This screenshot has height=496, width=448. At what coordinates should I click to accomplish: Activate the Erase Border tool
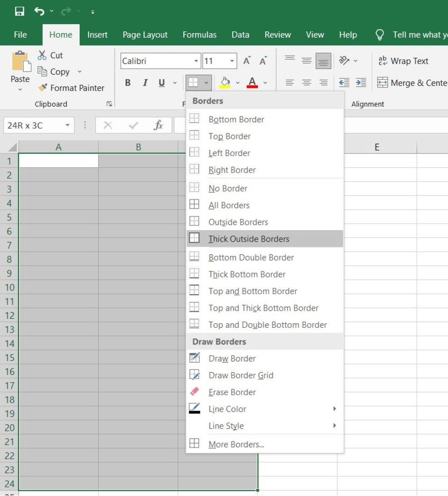tap(232, 392)
